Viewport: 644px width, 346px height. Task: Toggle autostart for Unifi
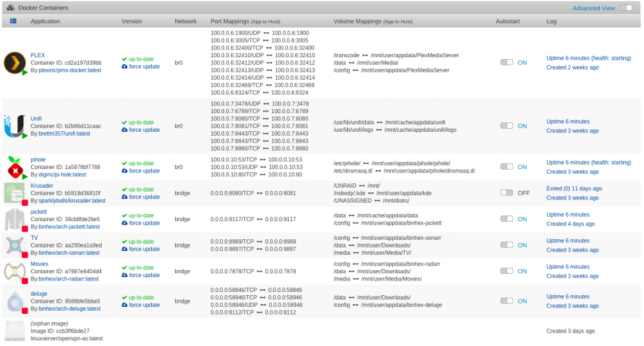506,125
